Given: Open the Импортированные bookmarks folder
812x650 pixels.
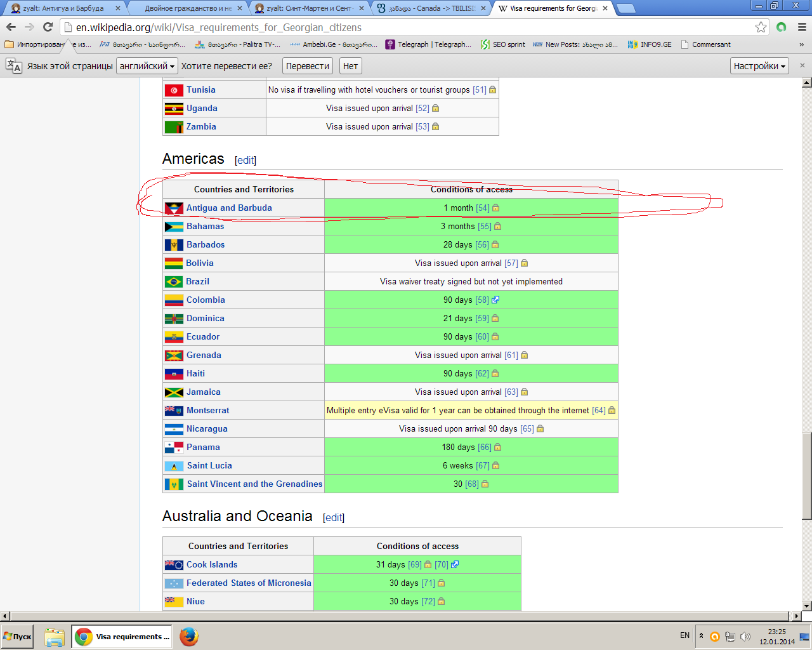Looking at the screenshot, I should pos(48,44).
